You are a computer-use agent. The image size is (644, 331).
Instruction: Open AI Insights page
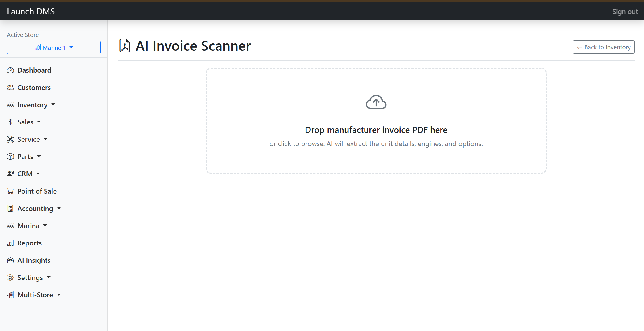coord(34,260)
